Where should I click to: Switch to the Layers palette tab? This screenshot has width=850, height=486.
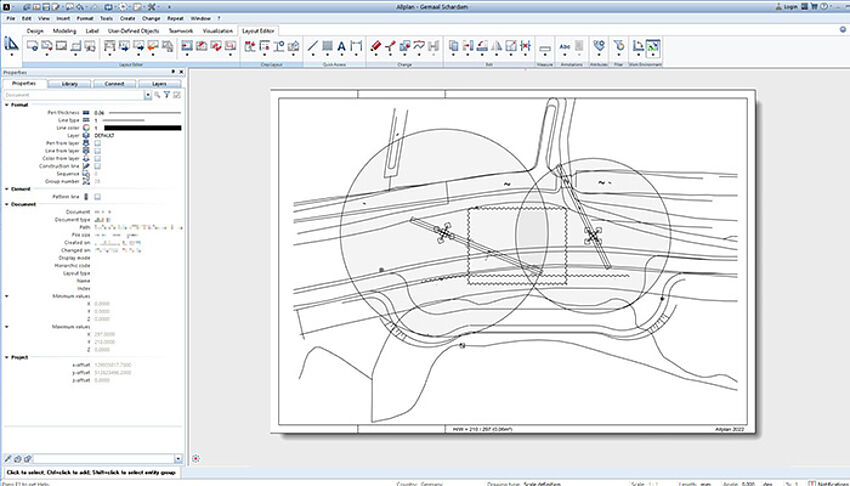[x=159, y=83]
